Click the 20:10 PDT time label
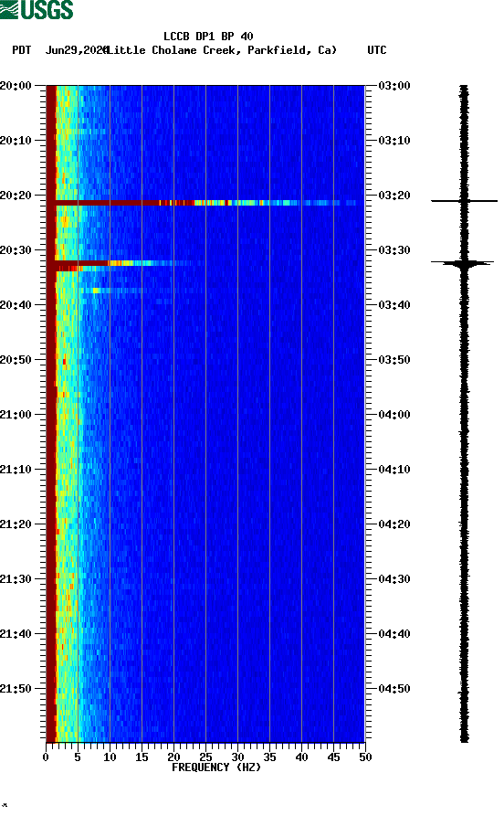The height and width of the screenshot is (815, 504). 16,141
